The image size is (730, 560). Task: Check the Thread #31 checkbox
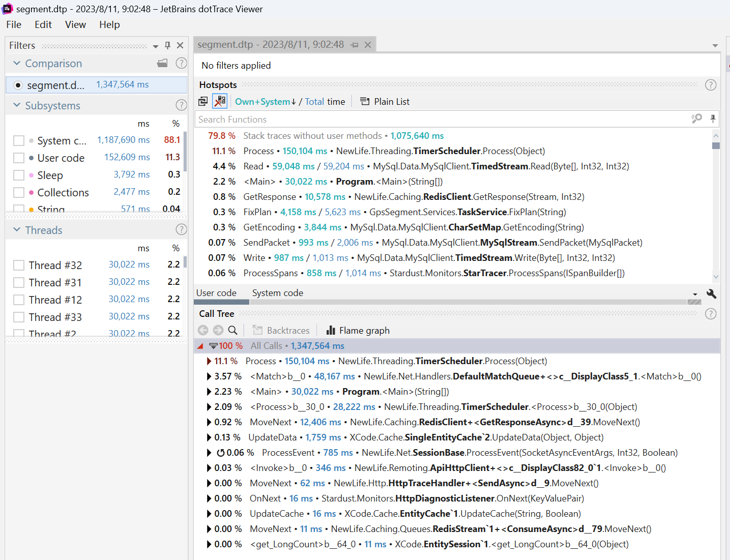(19, 282)
